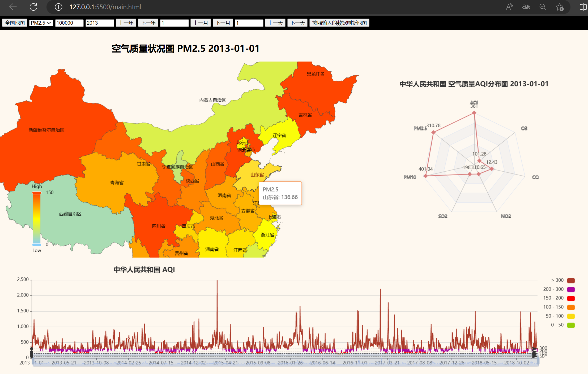Reload the page with refresh icon
588x374 pixels.
tap(33, 7)
